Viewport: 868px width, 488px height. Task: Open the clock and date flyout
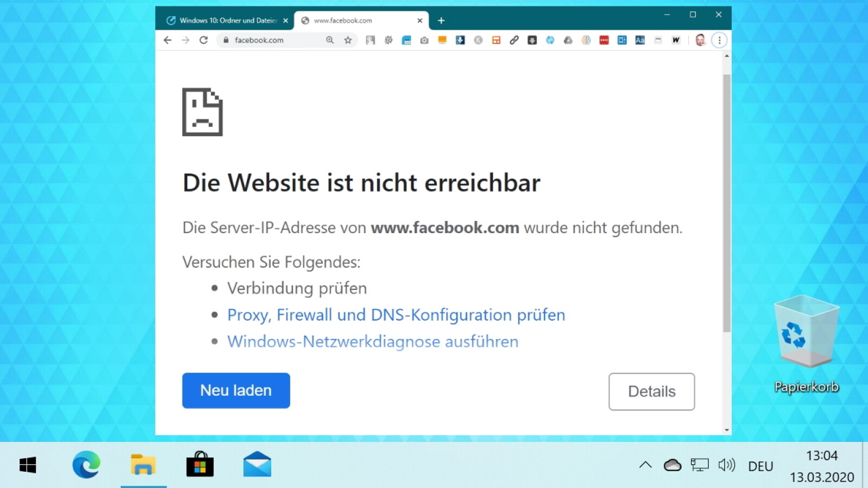[x=822, y=466]
